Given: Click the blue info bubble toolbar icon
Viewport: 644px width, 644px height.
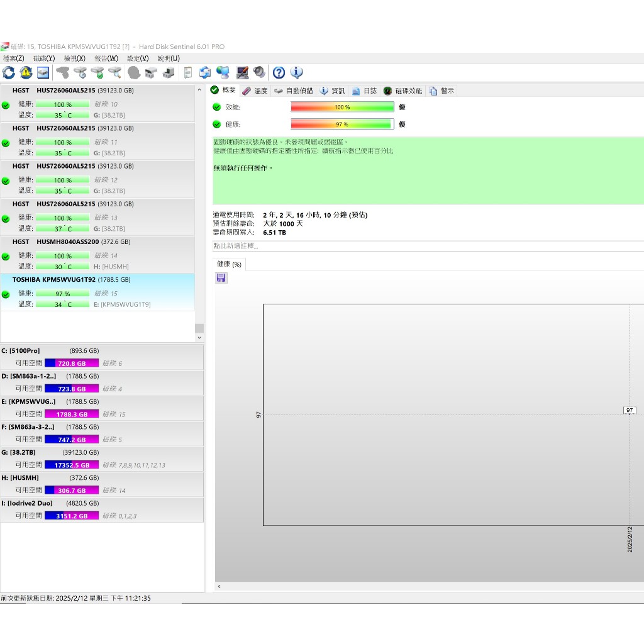Looking at the screenshot, I should click(x=296, y=73).
